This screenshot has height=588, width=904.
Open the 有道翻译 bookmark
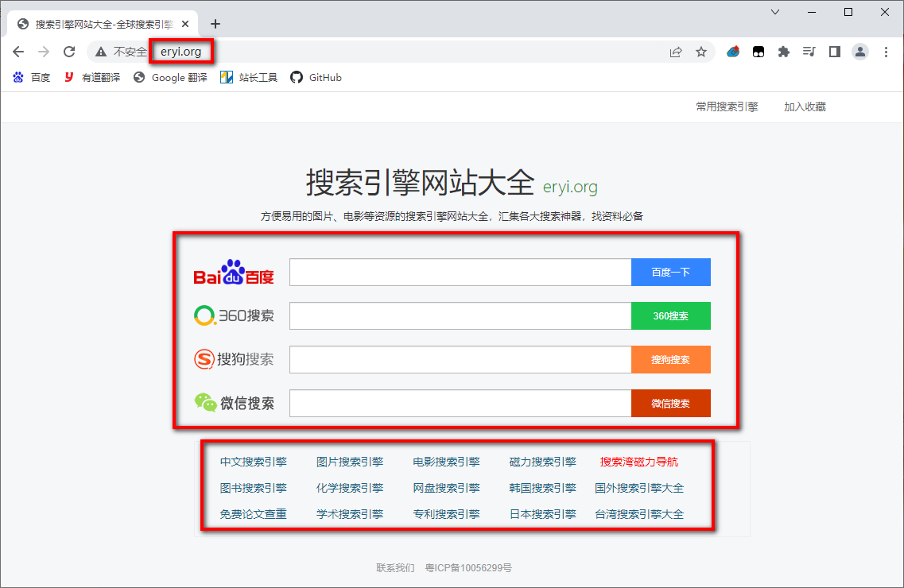[92, 78]
